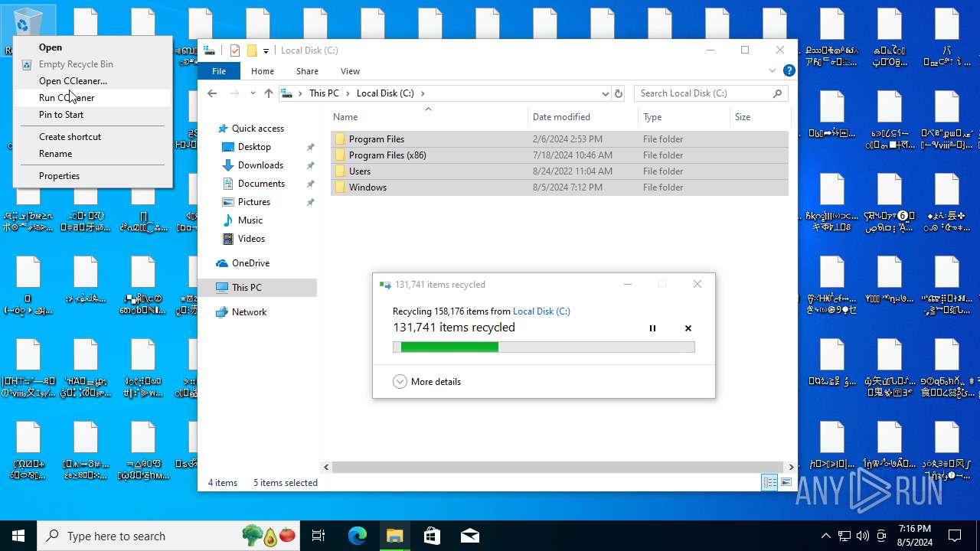Select the Program Files folder row

(560, 139)
